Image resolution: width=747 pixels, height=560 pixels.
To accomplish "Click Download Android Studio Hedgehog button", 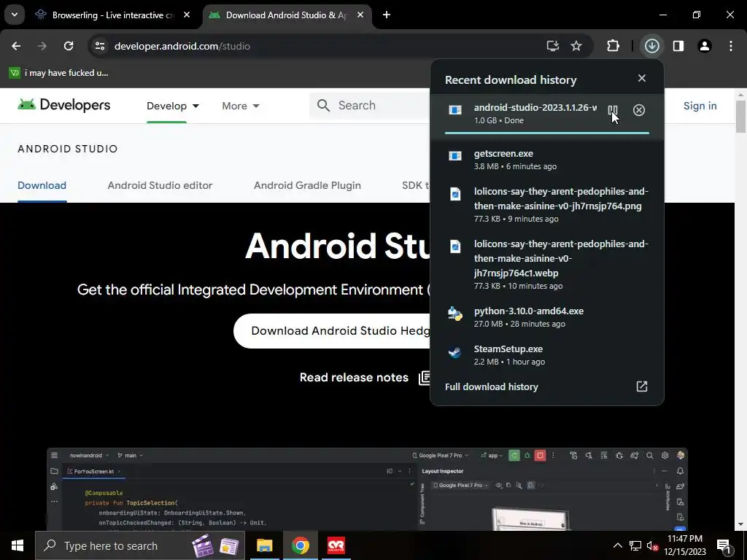I will point(332,330).
